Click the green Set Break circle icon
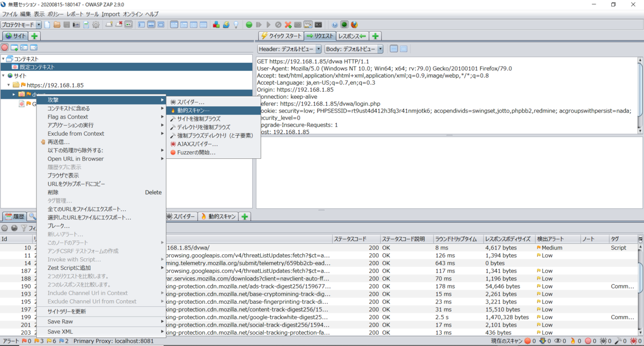 coord(249,25)
